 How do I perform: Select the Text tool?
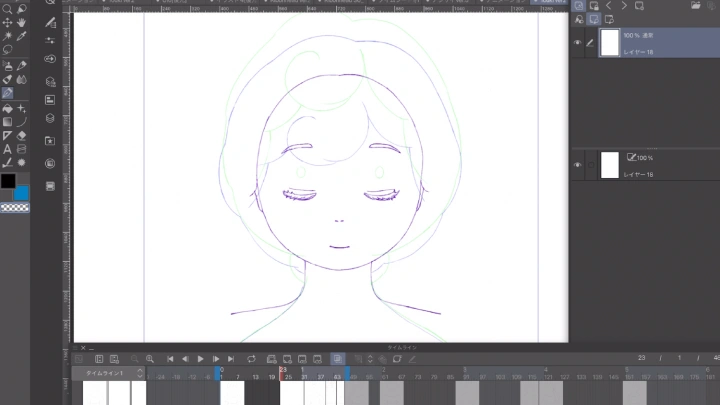click(x=7, y=149)
